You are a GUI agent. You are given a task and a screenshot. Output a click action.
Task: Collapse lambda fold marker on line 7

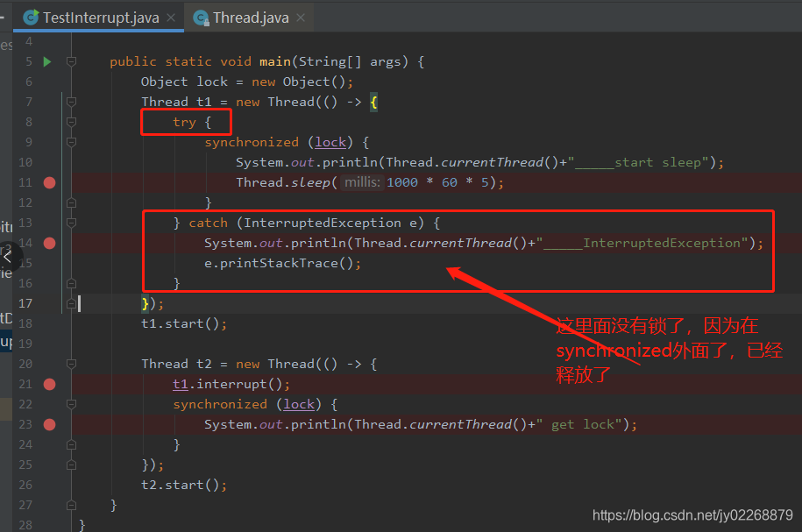72,102
